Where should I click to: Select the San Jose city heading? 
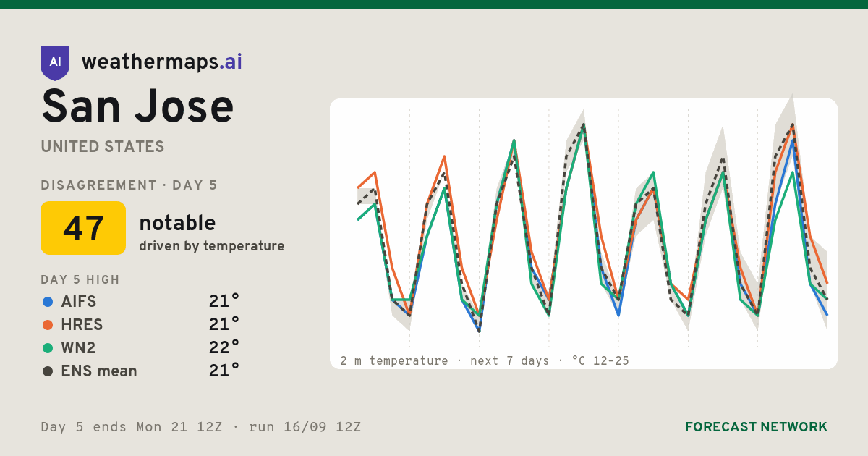[x=137, y=107]
